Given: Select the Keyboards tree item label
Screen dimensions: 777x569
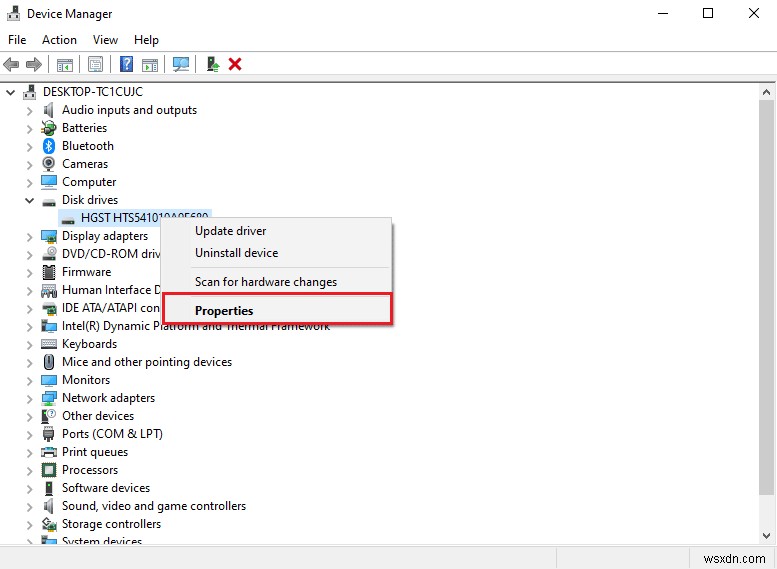Looking at the screenshot, I should 90,344.
